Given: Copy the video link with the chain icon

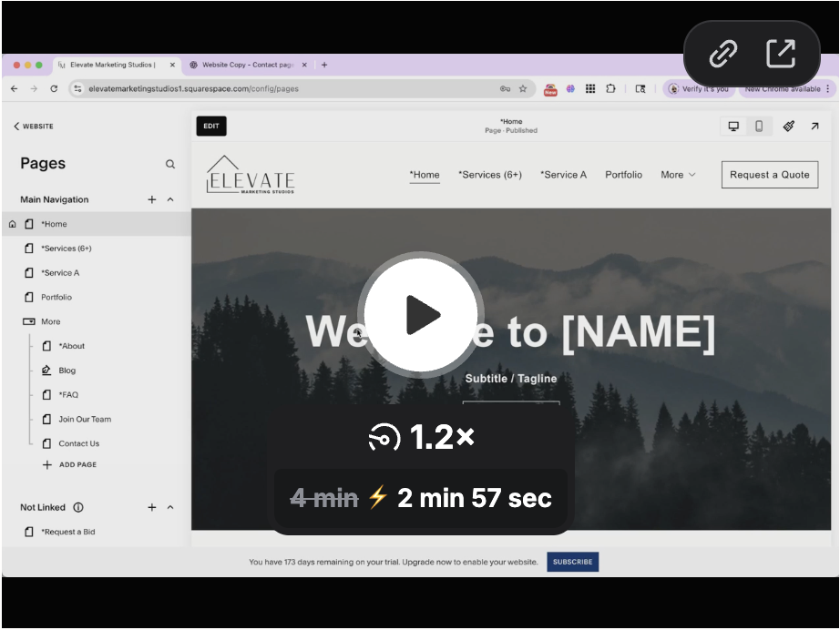Looking at the screenshot, I should (x=722, y=54).
